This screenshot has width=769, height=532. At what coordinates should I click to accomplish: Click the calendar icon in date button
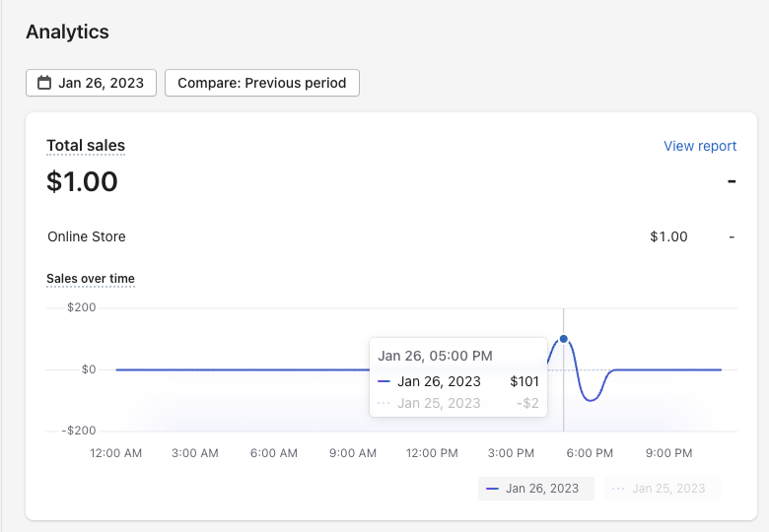tap(44, 83)
